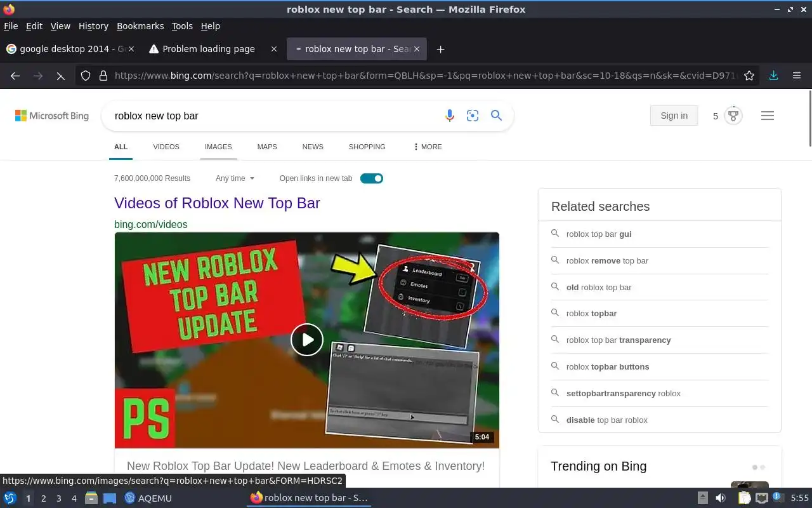Viewport: 812px width, 508px height.
Task: Stop page loading with X button
Action: point(60,76)
